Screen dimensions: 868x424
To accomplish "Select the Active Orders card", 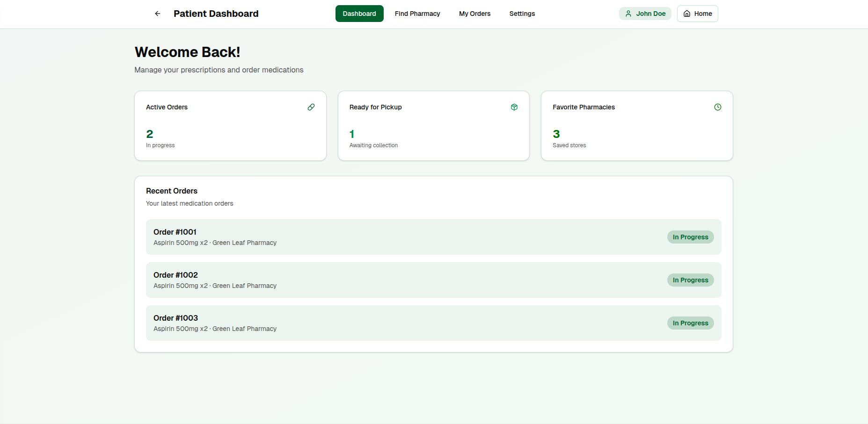I will tap(230, 126).
